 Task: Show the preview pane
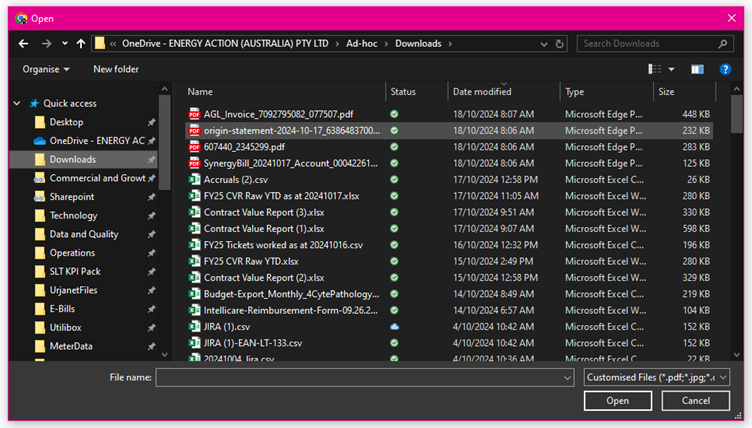click(x=697, y=69)
